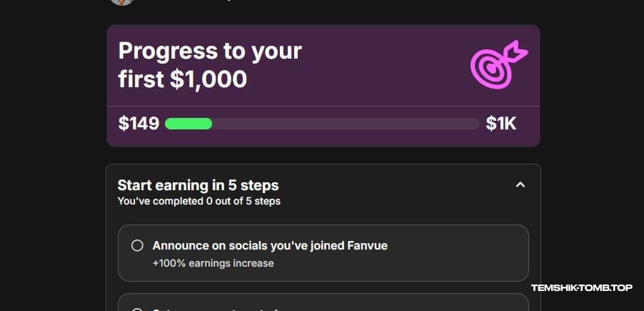Viewport: 644px width, 311px height.
Task: Open the partially visible second step card
Action: (323, 303)
